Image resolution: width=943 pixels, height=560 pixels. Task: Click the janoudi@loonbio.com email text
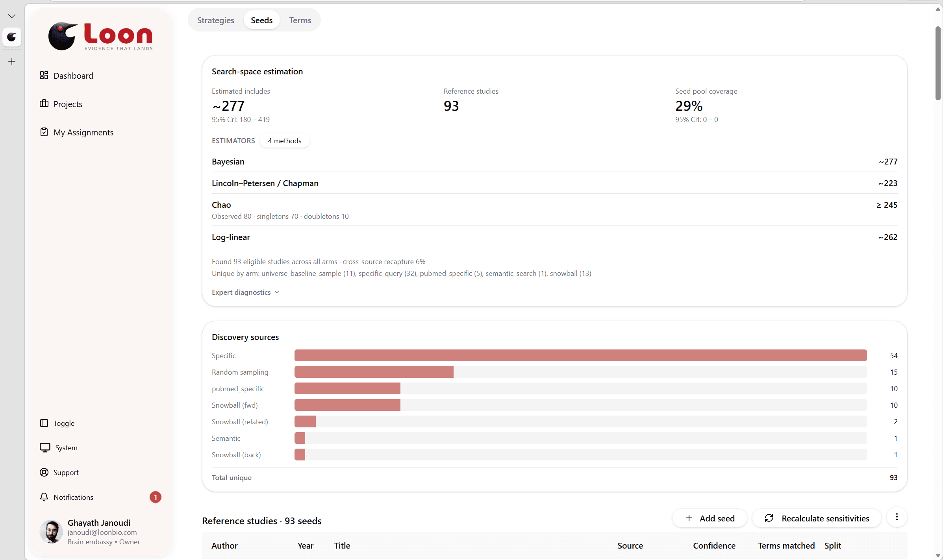pyautogui.click(x=102, y=532)
